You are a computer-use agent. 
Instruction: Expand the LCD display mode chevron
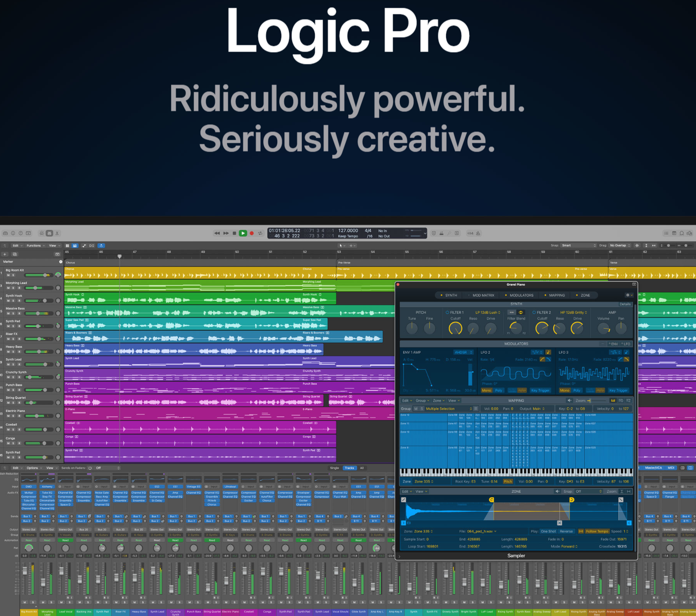(x=425, y=234)
